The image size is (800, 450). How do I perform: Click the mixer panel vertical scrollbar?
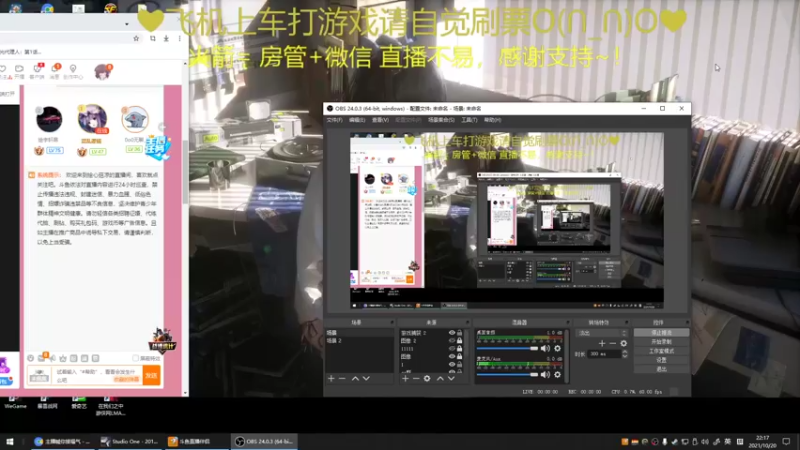pos(567,356)
